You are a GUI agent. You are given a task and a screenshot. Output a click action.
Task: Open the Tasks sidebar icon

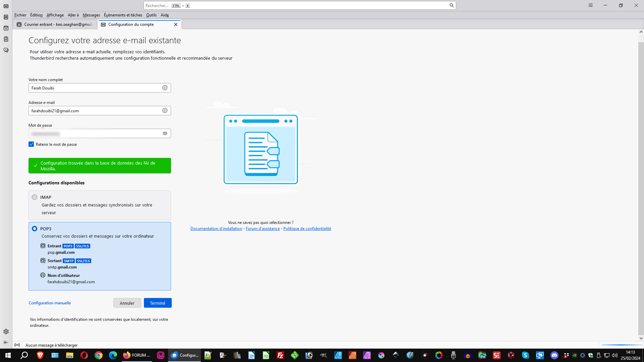coord(6,39)
